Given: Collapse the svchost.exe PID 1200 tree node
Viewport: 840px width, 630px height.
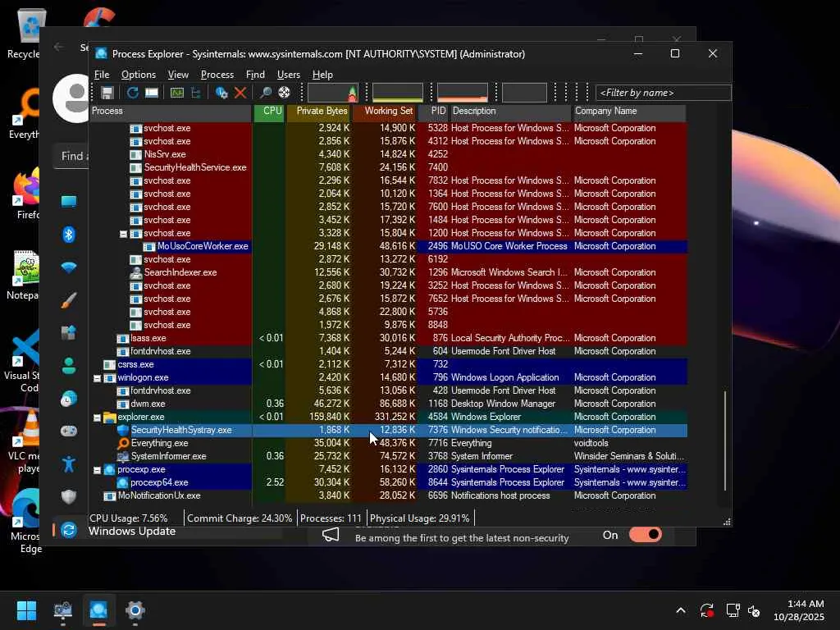Looking at the screenshot, I should (x=123, y=234).
